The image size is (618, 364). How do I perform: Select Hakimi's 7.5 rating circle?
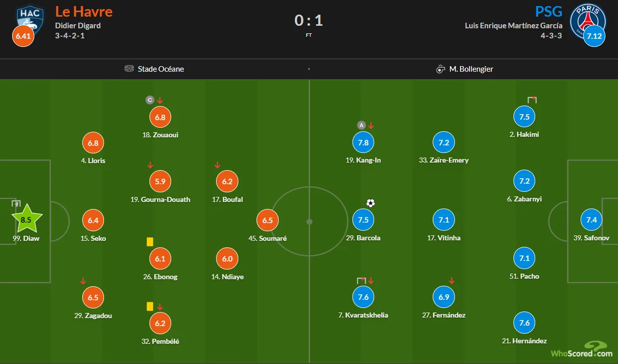pyautogui.click(x=524, y=117)
